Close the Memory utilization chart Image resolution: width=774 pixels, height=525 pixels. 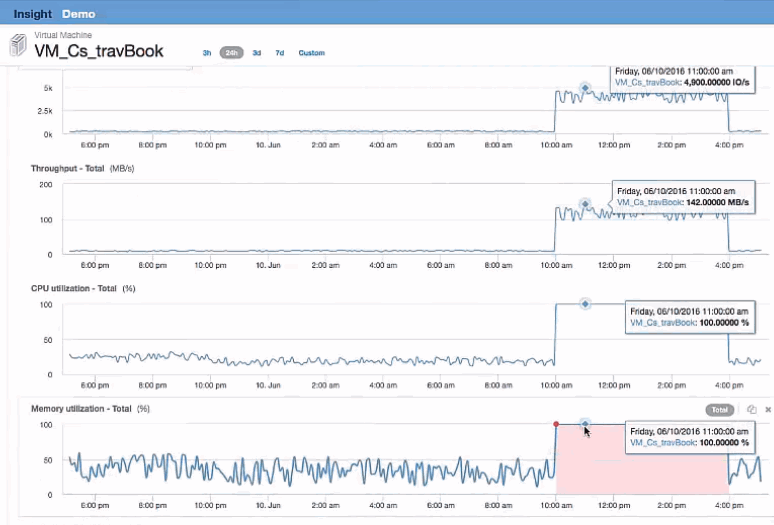click(768, 410)
